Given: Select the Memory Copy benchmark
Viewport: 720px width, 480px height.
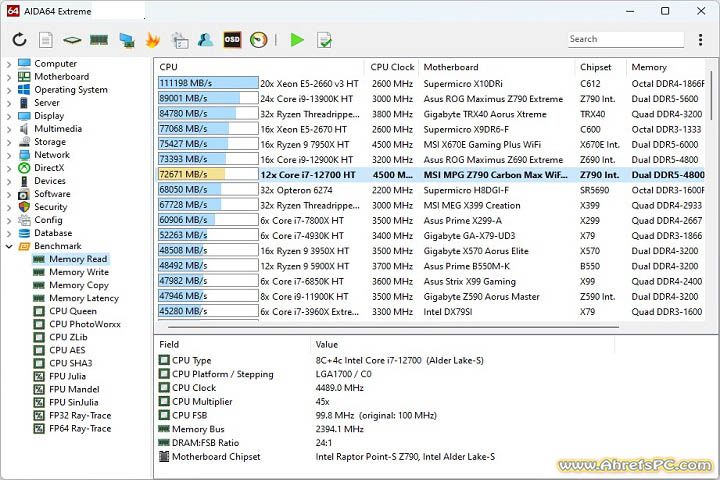Looking at the screenshot, I should pos(79,285).
